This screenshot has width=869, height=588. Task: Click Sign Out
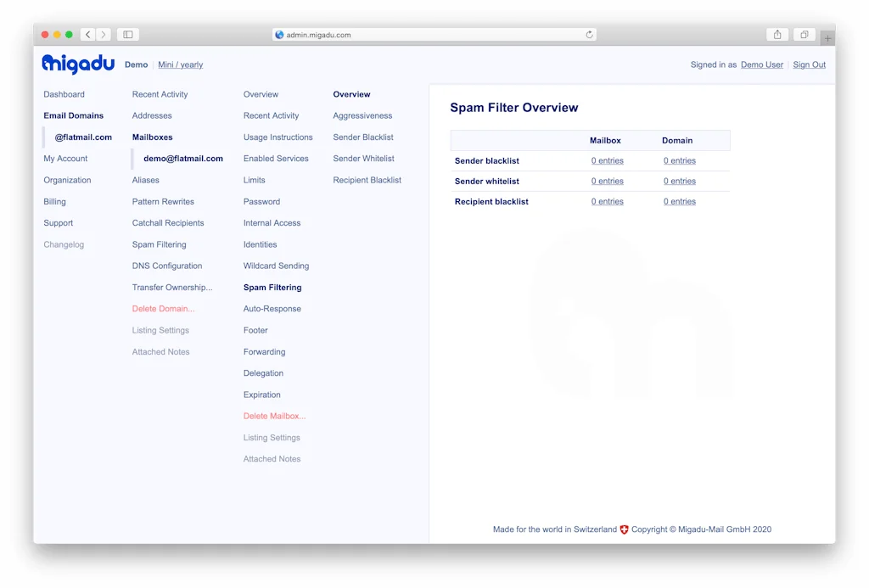(809, 64)
